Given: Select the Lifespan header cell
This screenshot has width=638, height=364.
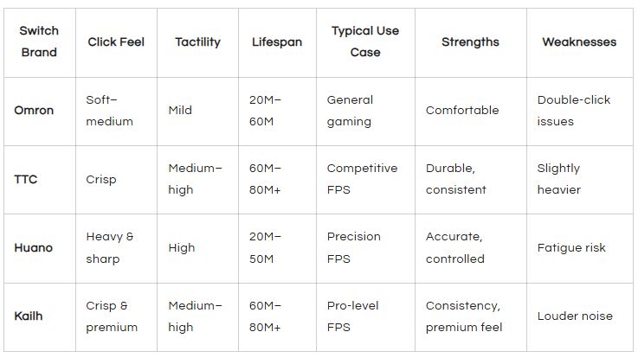Looking at the screenshot, I should point(277,42).
